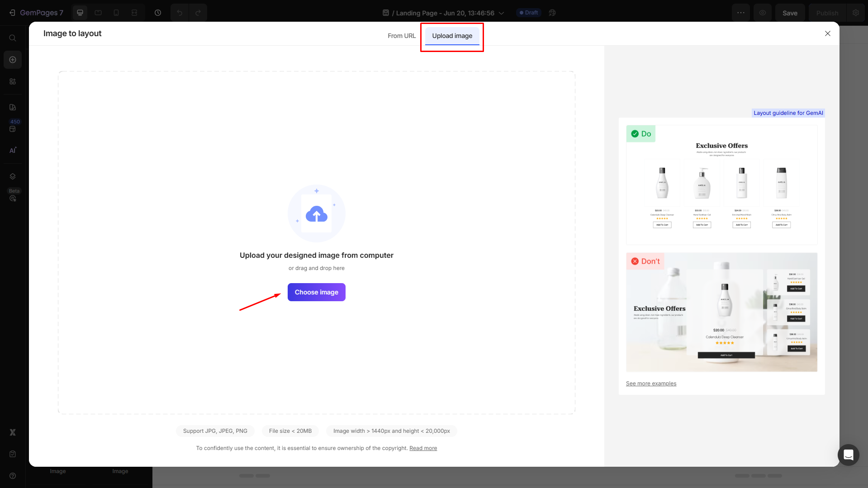868x488 pixels.
Task: Select the Upload image tab
Action: [x=452, y=36]
